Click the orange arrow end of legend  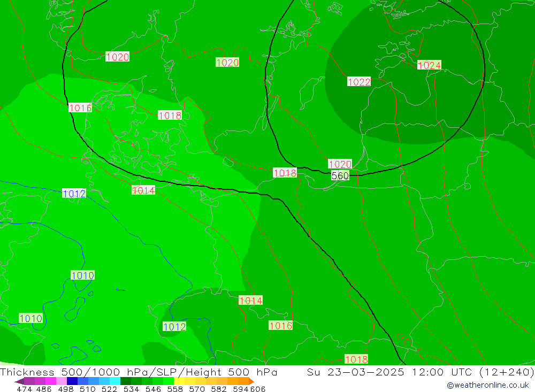[251, 381]
